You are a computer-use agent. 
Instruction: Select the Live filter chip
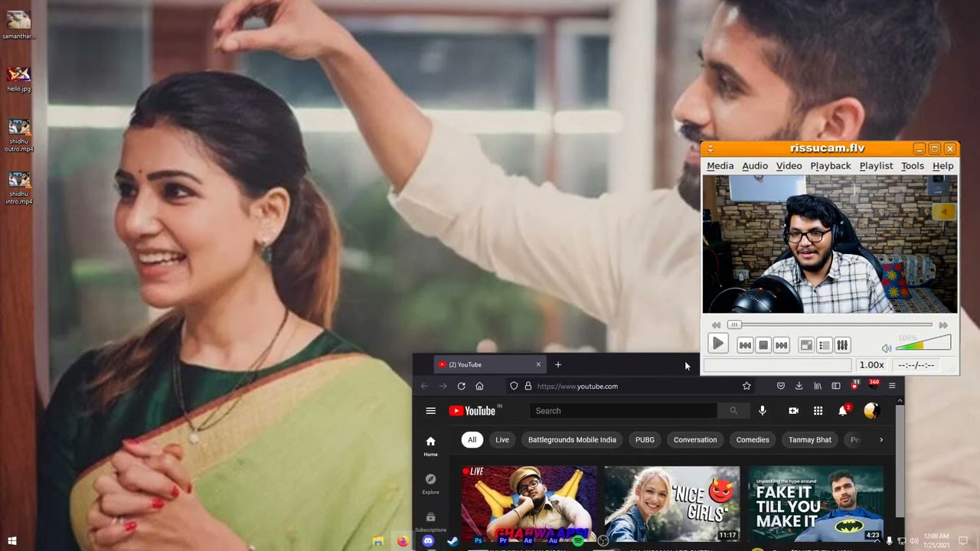[502, 439]
